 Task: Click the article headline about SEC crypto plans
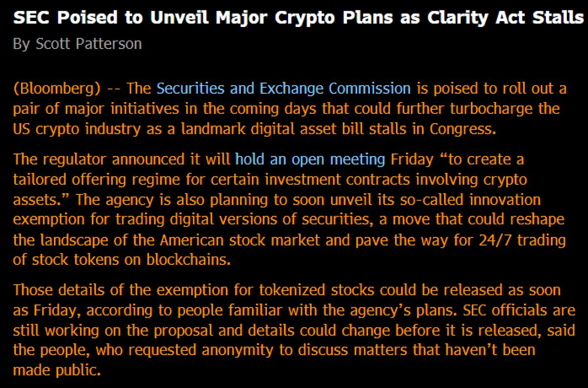tap(298, 18)
